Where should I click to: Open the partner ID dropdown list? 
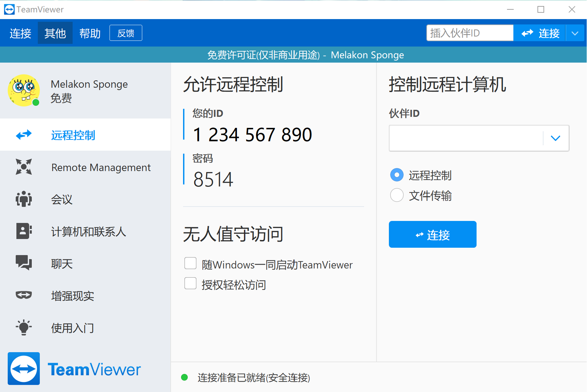coord(556,138)
